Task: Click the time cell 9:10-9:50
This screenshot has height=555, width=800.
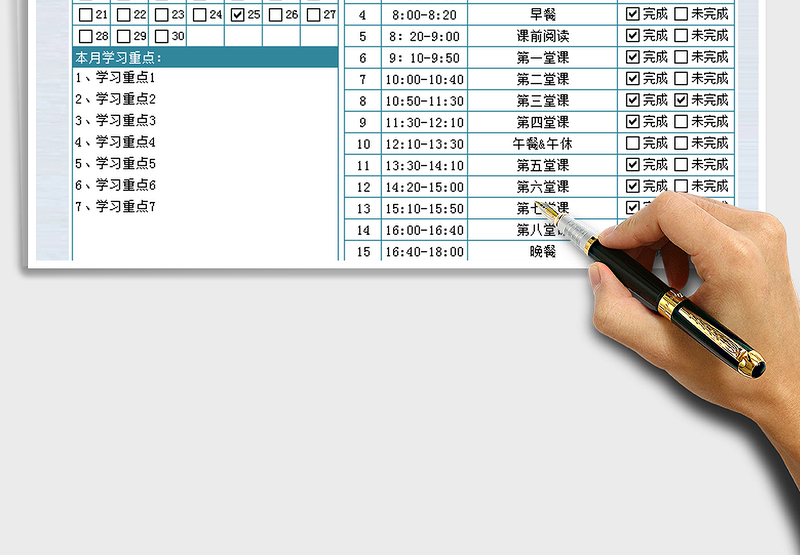Action: (424, 58)
